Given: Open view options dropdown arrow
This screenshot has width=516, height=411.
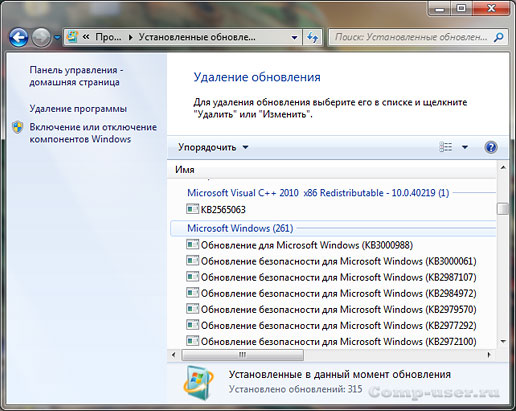Looking at the screenshot, I should tap(465, 147).
